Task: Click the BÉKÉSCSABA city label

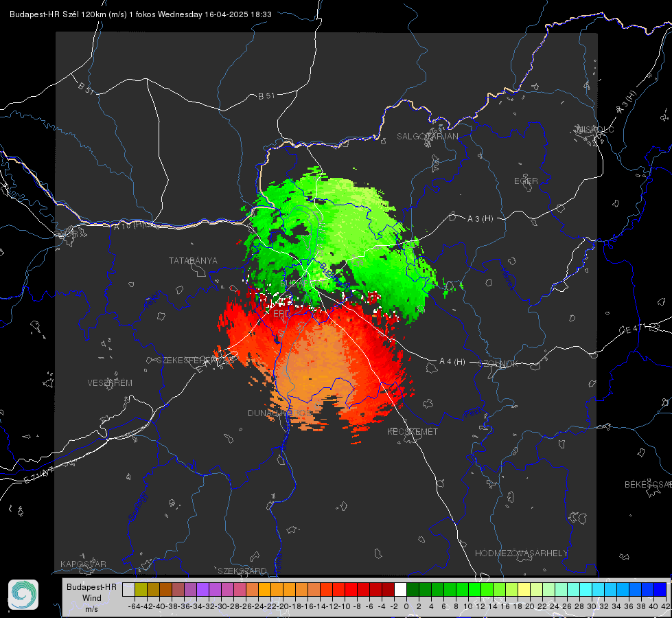Action: (648, 485)
